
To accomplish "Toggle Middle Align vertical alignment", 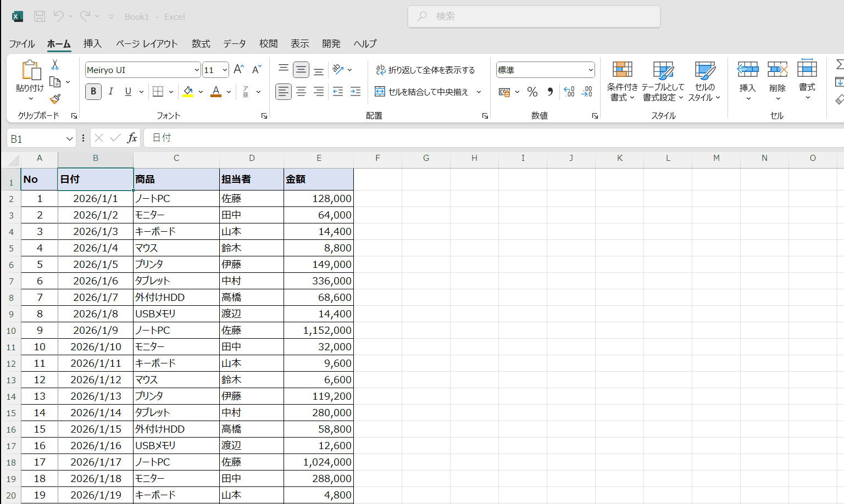I will click(x=301, y=69).
